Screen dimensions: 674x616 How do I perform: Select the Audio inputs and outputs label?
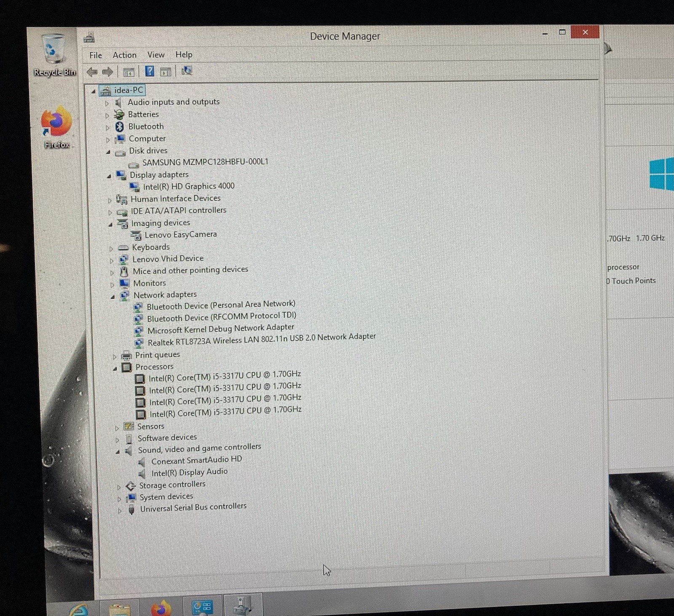[174, 102]
